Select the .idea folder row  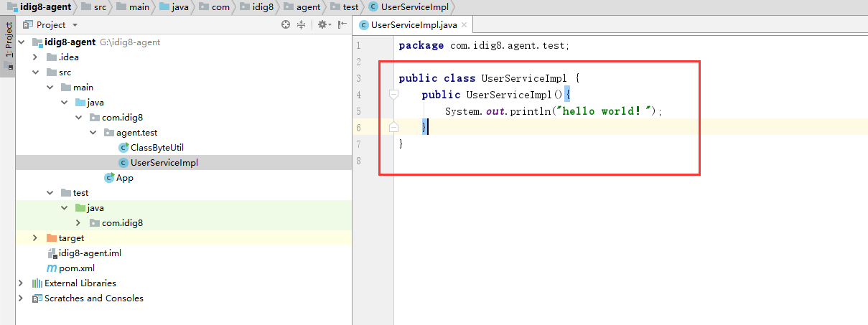(183, 57)
